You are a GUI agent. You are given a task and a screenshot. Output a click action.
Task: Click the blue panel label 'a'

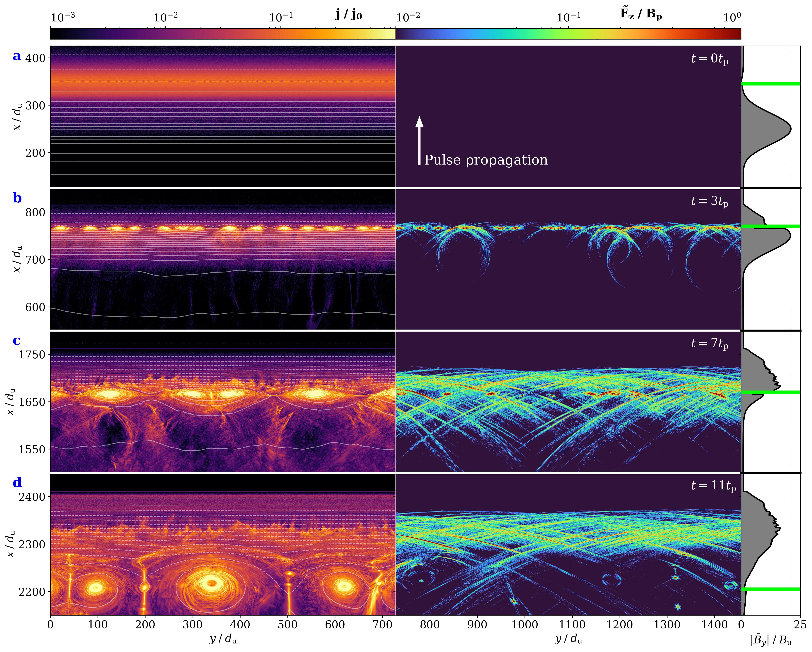tap(17, 56)
